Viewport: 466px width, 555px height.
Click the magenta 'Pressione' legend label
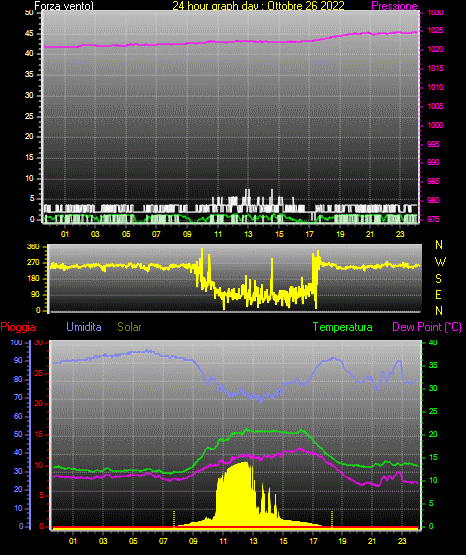click(394, 5)
